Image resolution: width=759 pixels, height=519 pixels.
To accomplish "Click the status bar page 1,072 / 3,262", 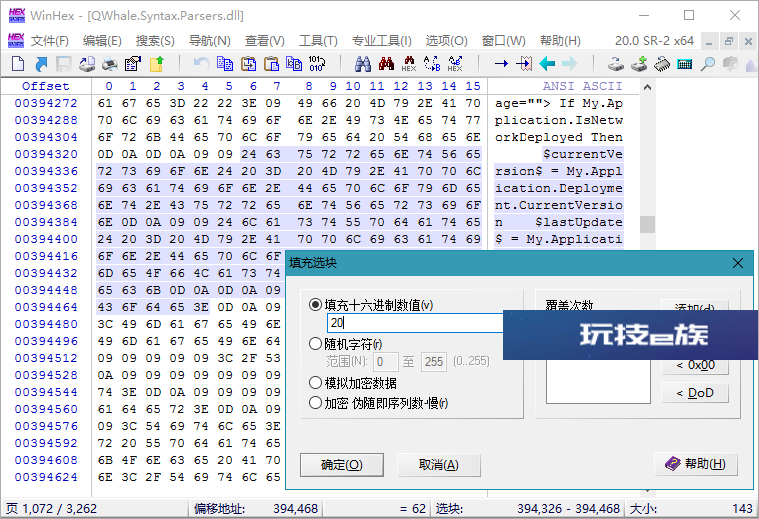I will click(52, 508).
